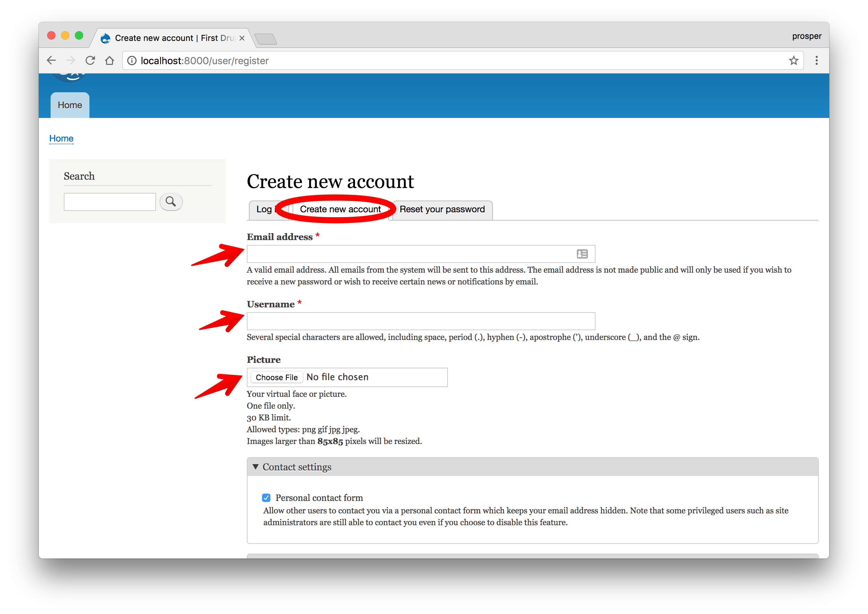Select the Log in tab
The image size is (868, 614).
(x=266, y=208)
